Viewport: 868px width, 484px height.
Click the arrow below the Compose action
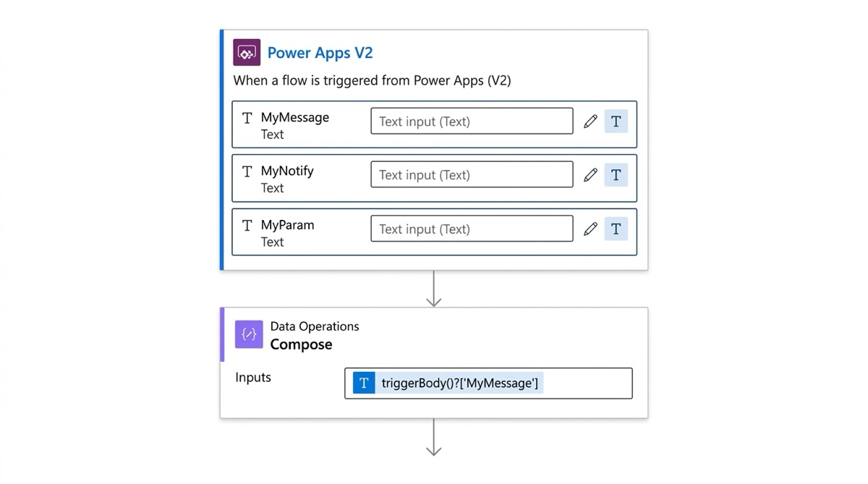tap(434, 438)
